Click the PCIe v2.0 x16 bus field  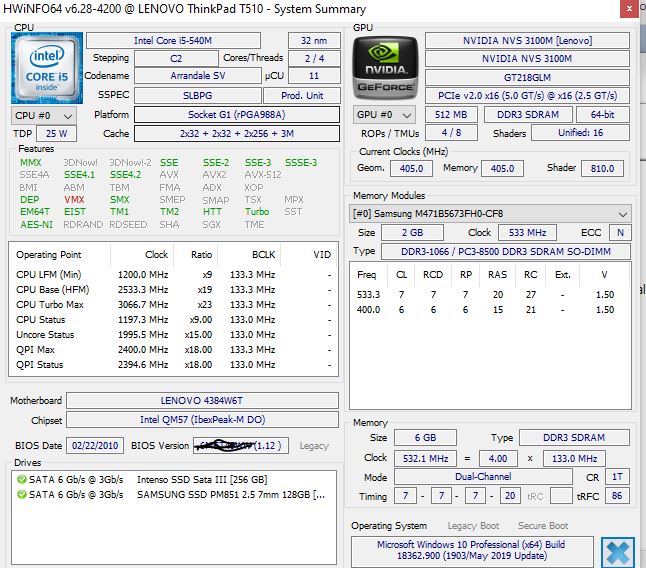pyautogui.click(x=527, y=96)
